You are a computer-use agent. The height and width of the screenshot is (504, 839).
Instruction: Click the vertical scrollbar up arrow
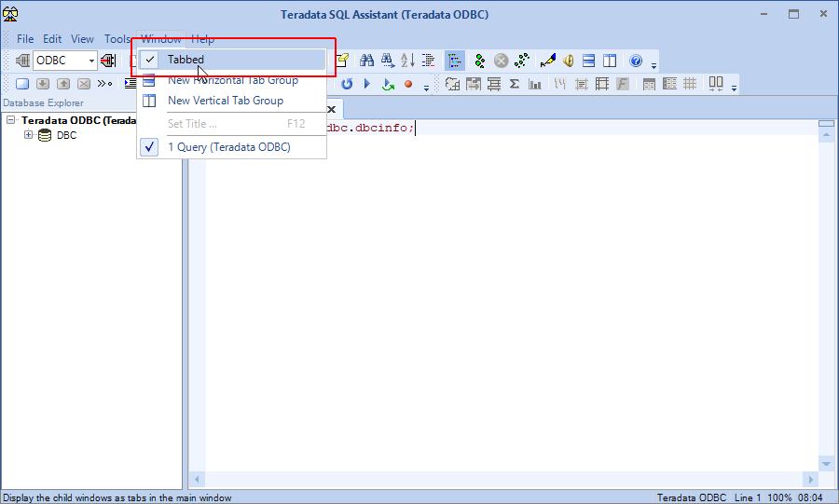point(826,135)
